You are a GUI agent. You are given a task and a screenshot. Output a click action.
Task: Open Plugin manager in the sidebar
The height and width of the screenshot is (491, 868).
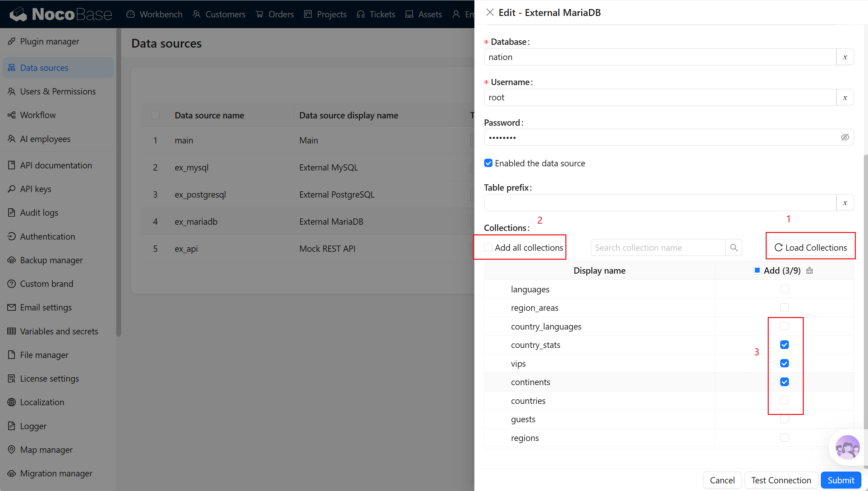[49, 41]
